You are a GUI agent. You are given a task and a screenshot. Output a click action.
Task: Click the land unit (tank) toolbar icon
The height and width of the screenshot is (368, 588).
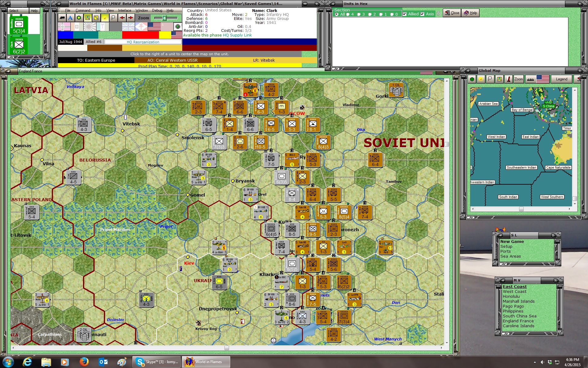62,18
